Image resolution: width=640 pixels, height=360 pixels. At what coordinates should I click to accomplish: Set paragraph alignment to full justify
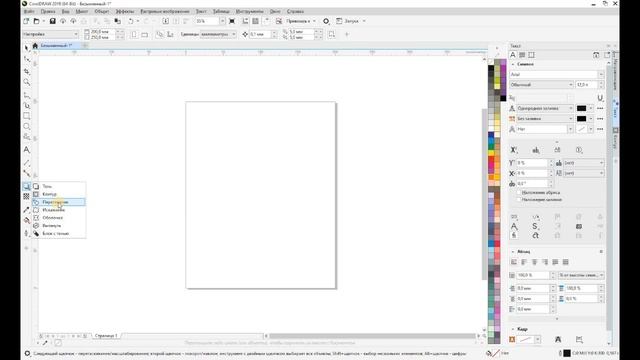555,262
